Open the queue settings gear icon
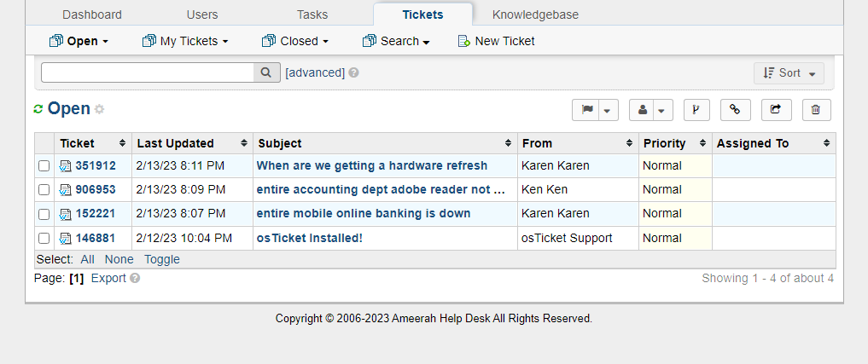868x364 pixels. (x=100, y=109)
